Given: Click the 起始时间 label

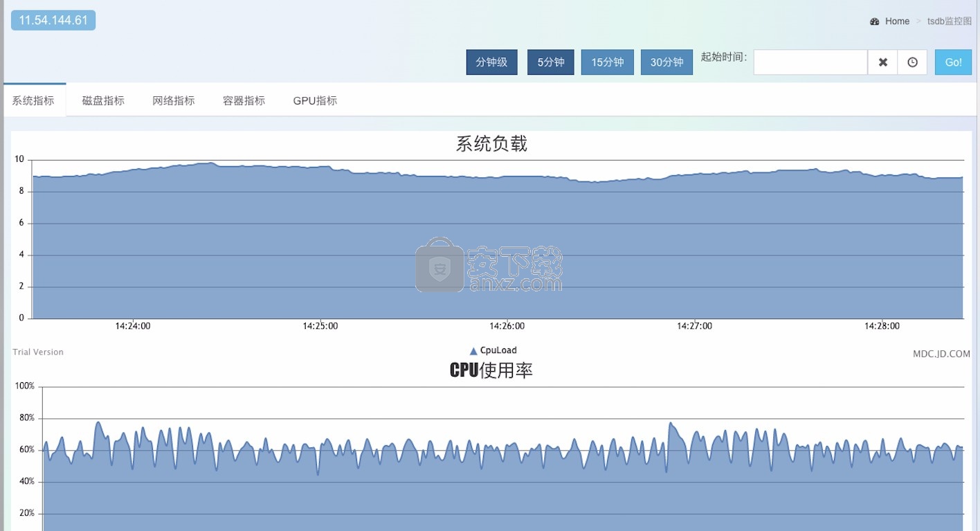Looking at the screenshot, I should (x=724, y=57).
